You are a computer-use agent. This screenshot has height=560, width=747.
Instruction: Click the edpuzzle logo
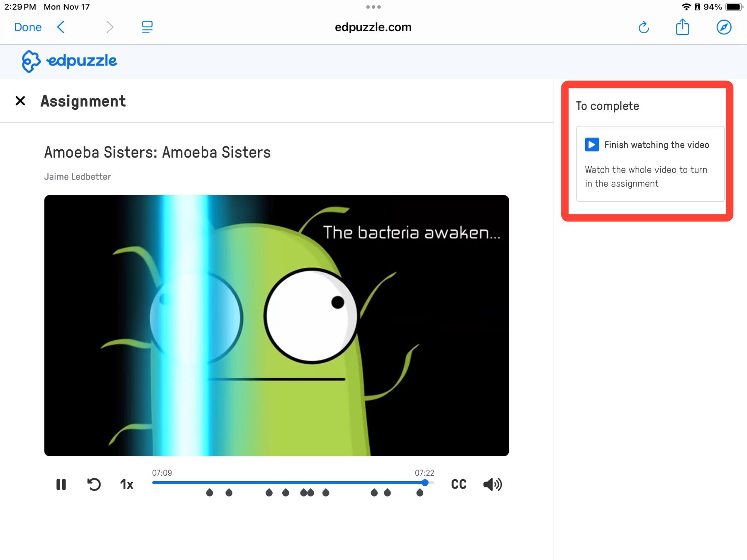(69, 61)
